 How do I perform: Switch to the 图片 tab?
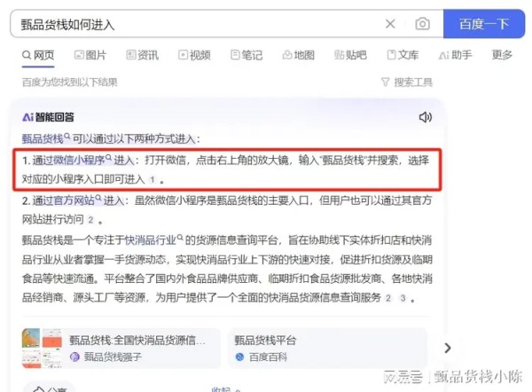(90, 55)
